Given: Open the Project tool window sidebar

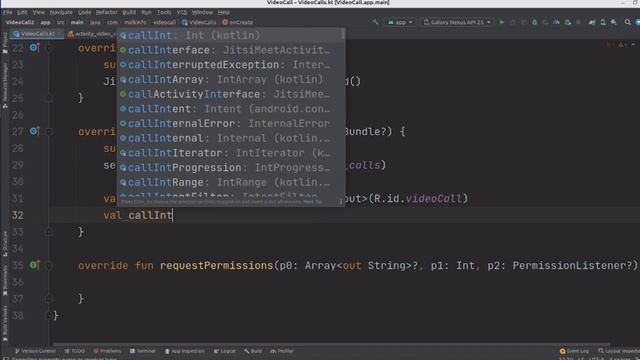Looking at the screenshot, I should (x=4, y=43).
